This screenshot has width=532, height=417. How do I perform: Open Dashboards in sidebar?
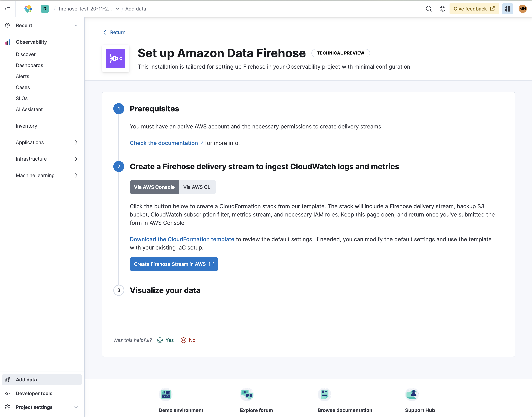click(29, 65)
